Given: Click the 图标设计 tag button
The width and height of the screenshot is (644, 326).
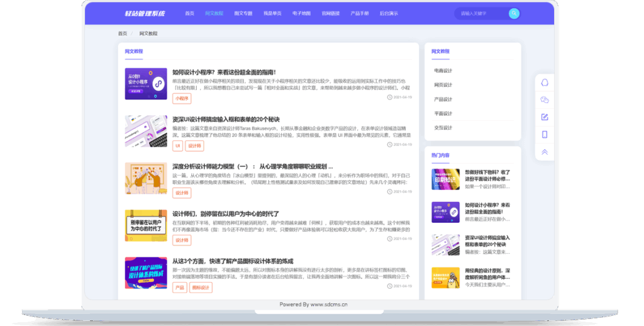Looking at the screenshot, I should pyautogui.click(x=201, y=288).
